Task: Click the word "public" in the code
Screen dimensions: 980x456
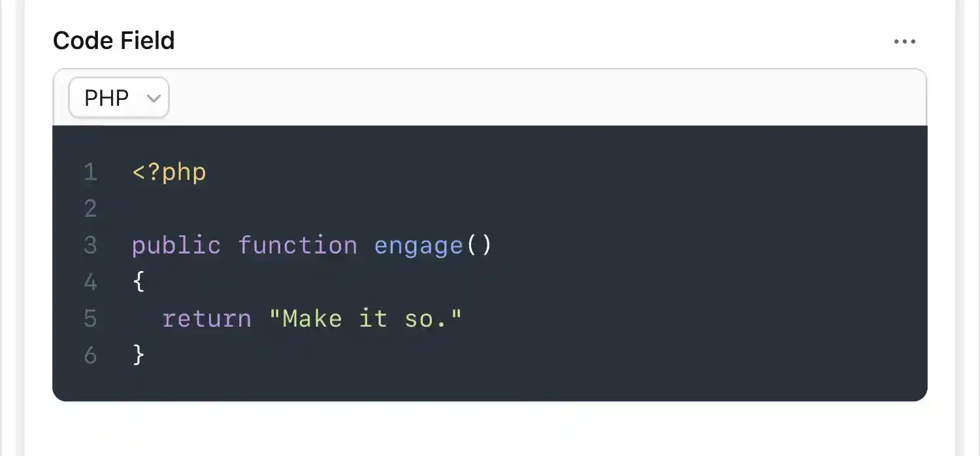Action: 176,246
